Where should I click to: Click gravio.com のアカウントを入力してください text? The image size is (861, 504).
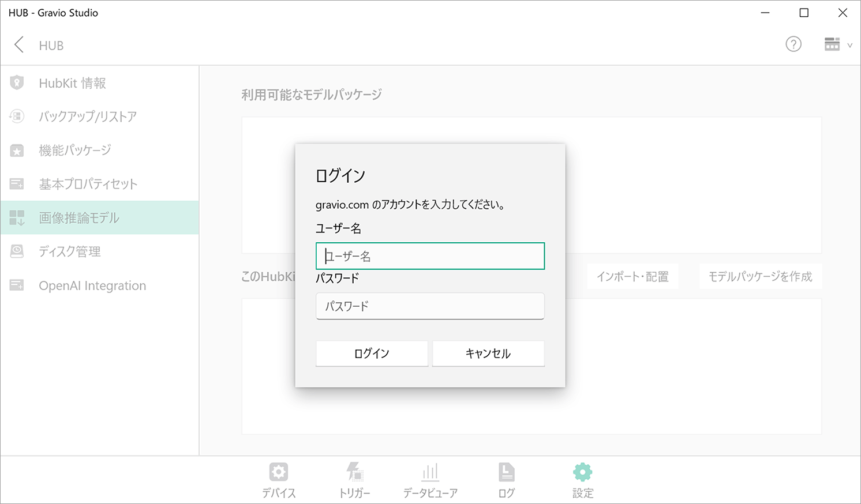tap(410, 205)
